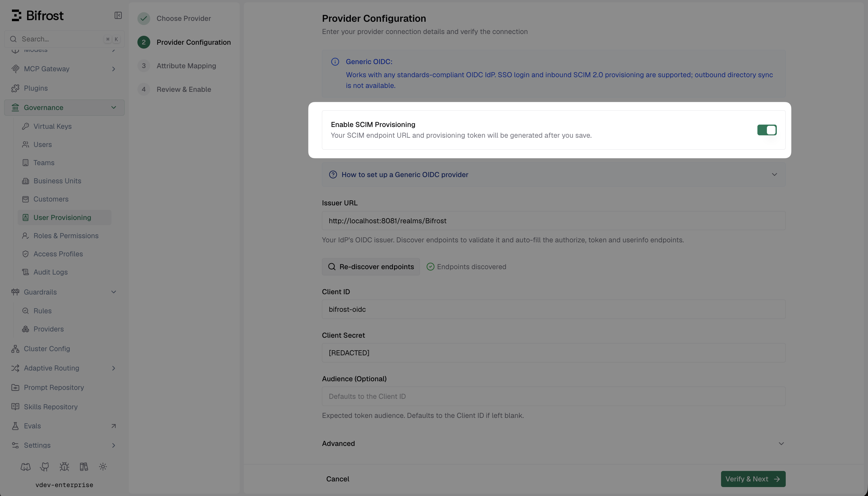Report a bug via the bug icon
This screenshot has height=496, width=868.
64,467
